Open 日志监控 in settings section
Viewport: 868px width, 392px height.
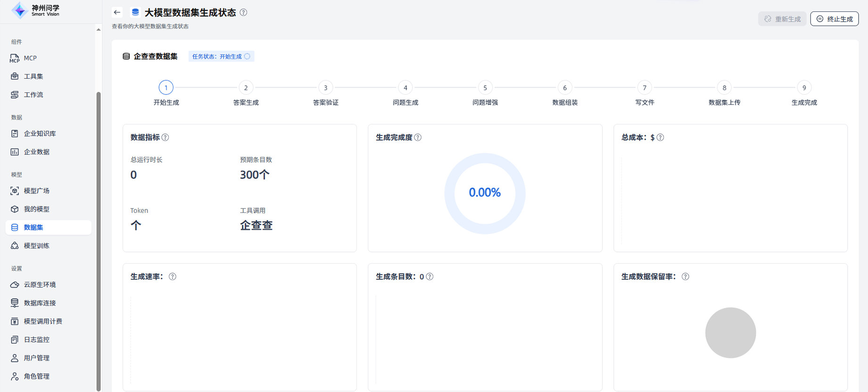click(x=36, y=340)
